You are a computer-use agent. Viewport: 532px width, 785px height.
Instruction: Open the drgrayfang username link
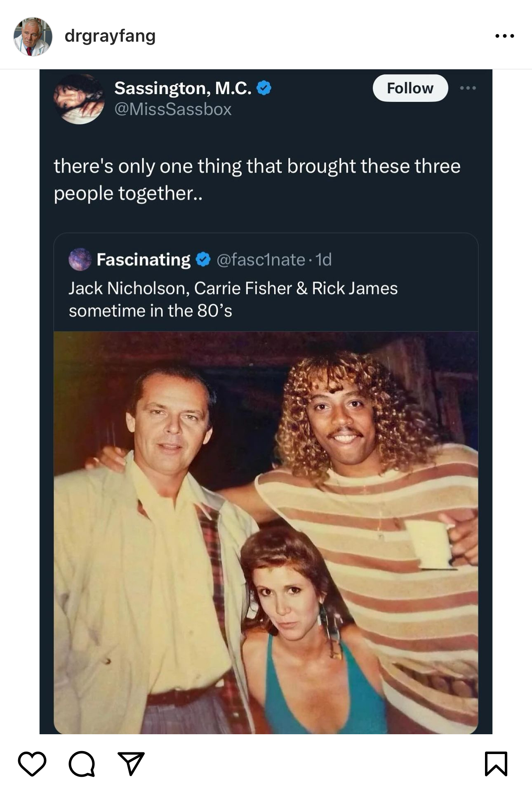tap(110, 36)
